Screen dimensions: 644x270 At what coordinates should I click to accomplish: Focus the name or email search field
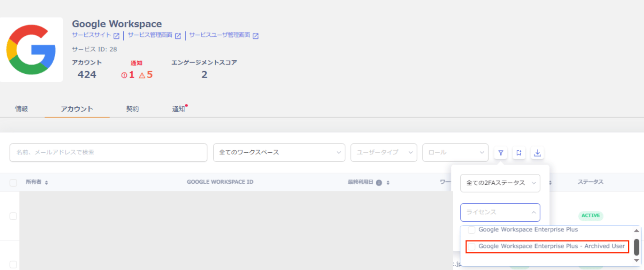point(108,153)
